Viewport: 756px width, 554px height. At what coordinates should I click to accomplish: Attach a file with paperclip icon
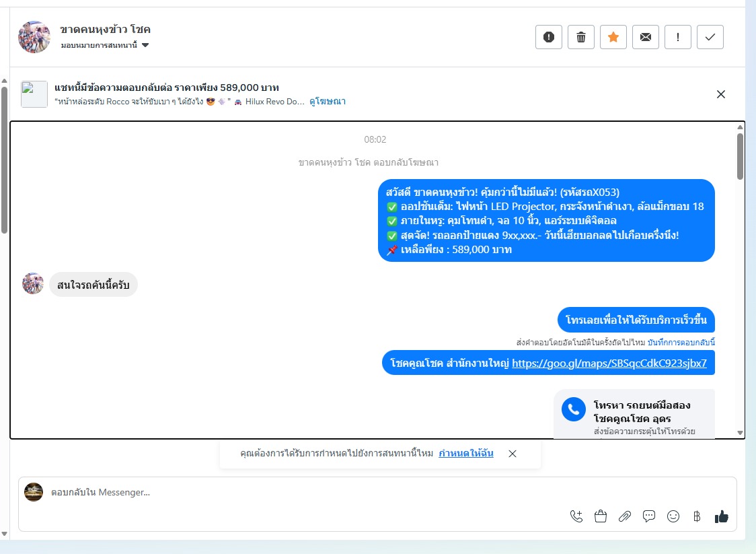pyautogui.click(x=624, y=516)
